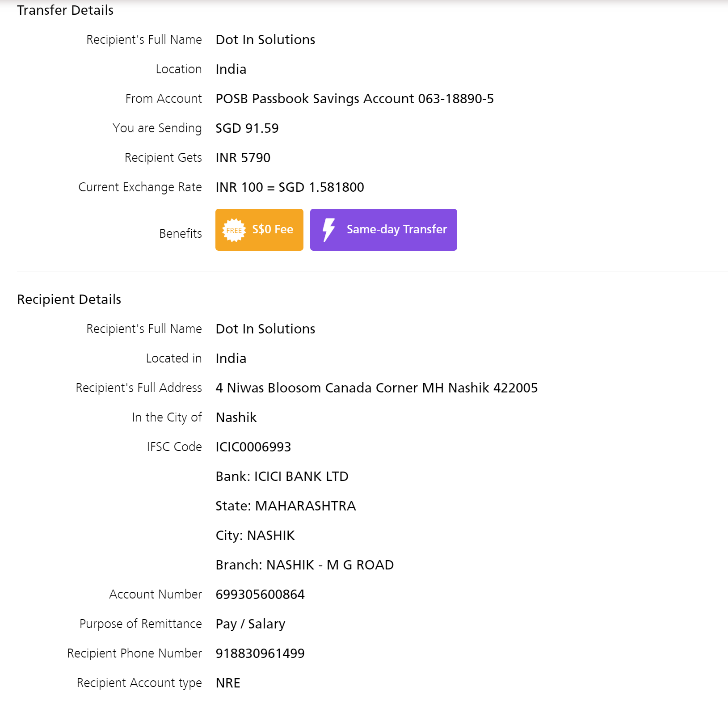Click the recipient address in Nashik 422005

376,388
